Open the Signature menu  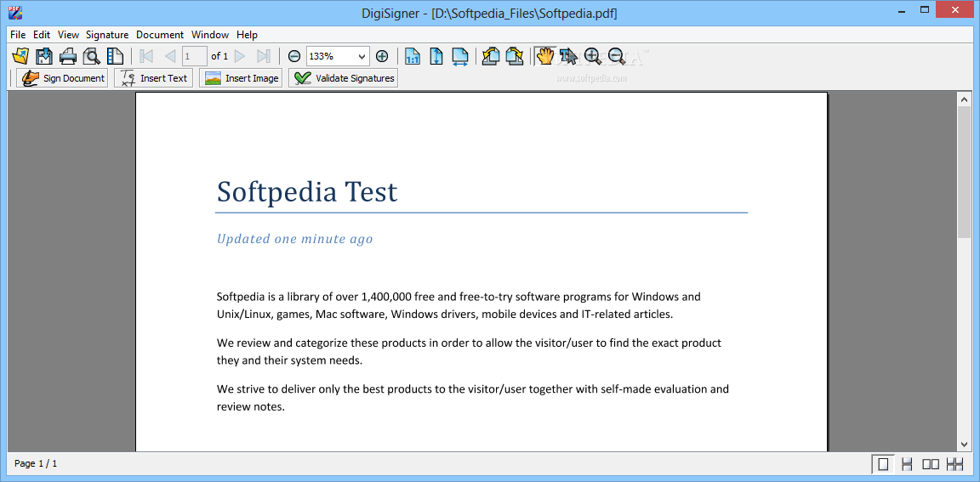107,35
